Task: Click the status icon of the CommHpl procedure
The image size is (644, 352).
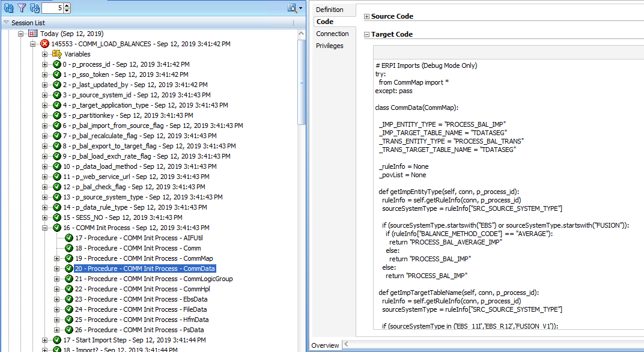Action: point(69,289)
